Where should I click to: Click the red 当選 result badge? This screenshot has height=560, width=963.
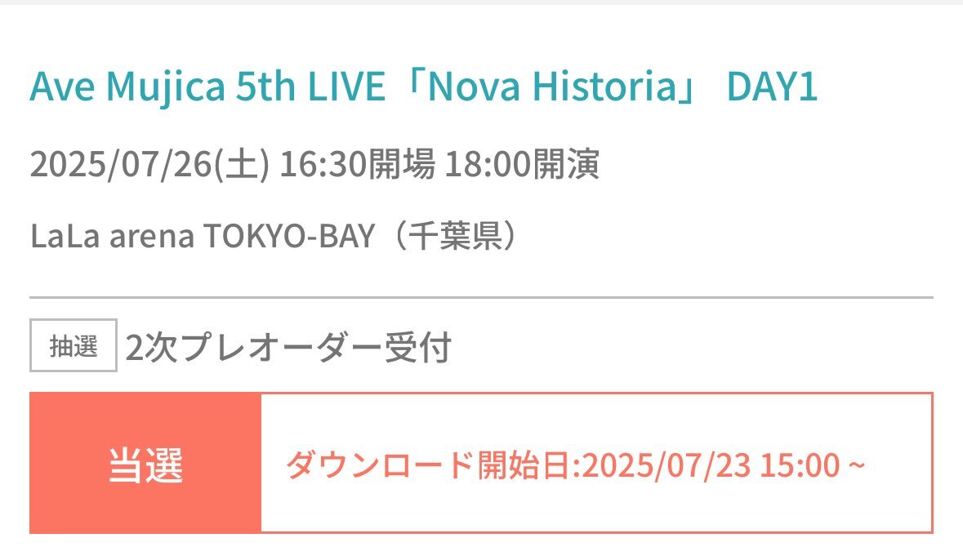pyautogui.click(x=145, y=463)
